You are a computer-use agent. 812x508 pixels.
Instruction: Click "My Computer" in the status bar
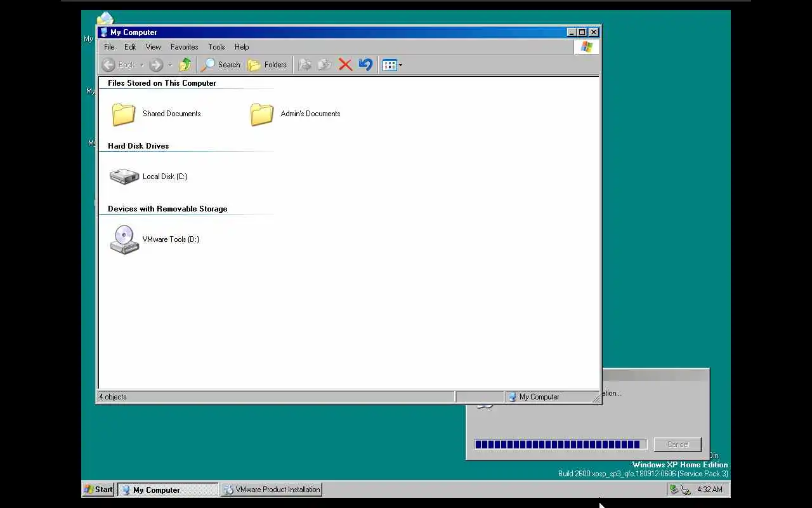coord(539,397)
